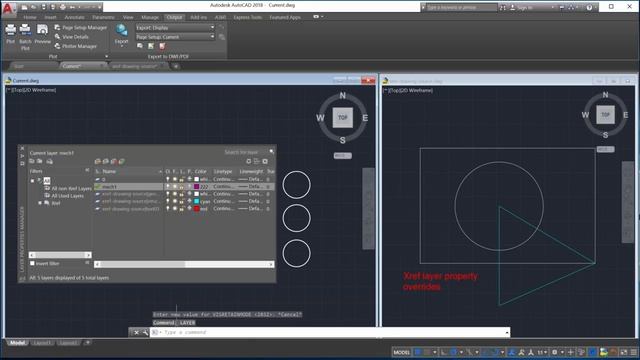Image resolution: width=640 pixels, height=360 pixels.
Task: Toggle freeze sun for cyan layer
Action: pos(175,201)
